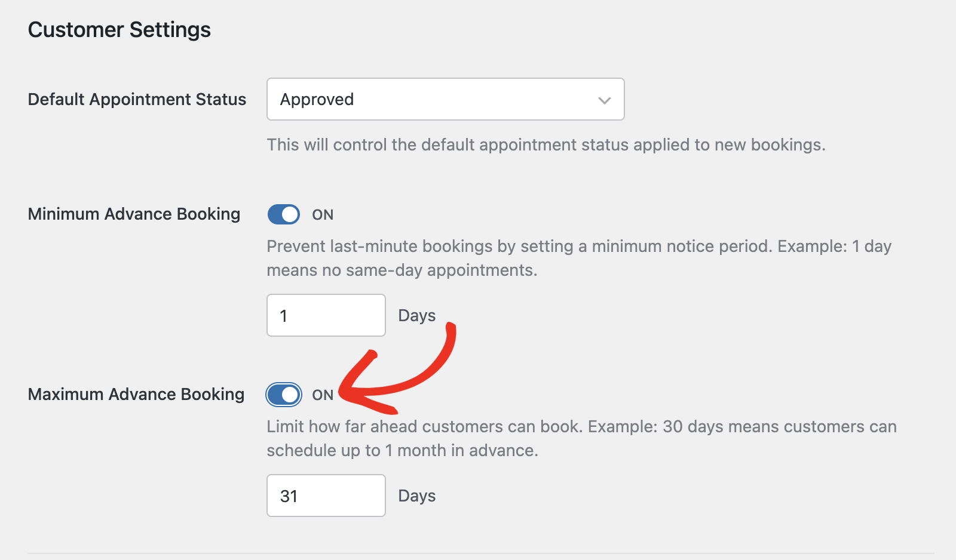Click the Default Appointment Status label
Image resolution: width=956 pixels, height=560 pixels.
137,99
